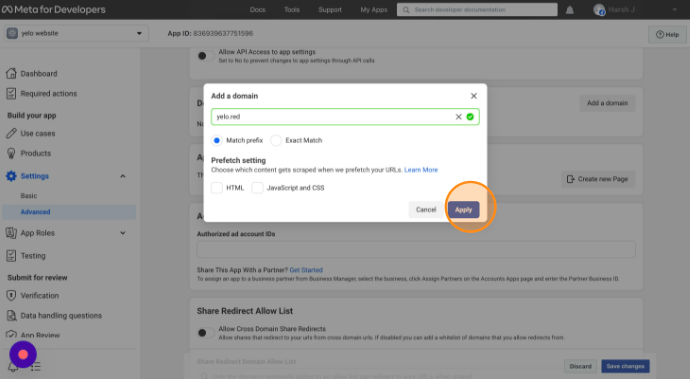This screenshot has height=379, width=690.
Task: Open the yelo website app selector dropdown
Action: [76, 33]
